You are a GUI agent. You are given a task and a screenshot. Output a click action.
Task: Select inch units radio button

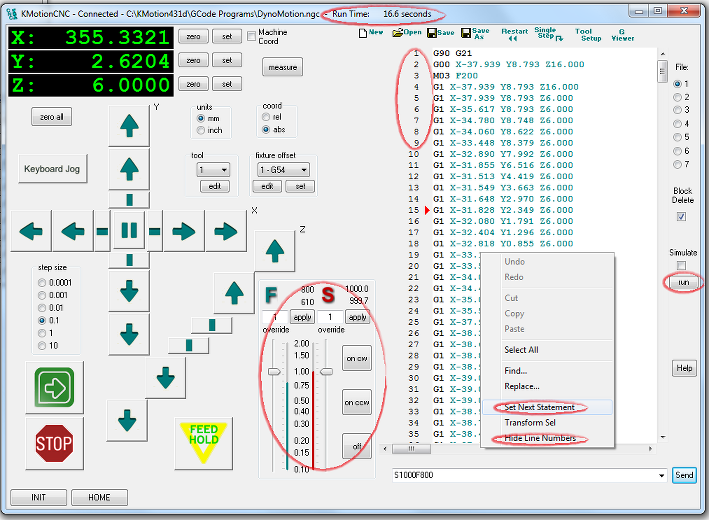tap(201, 130)
